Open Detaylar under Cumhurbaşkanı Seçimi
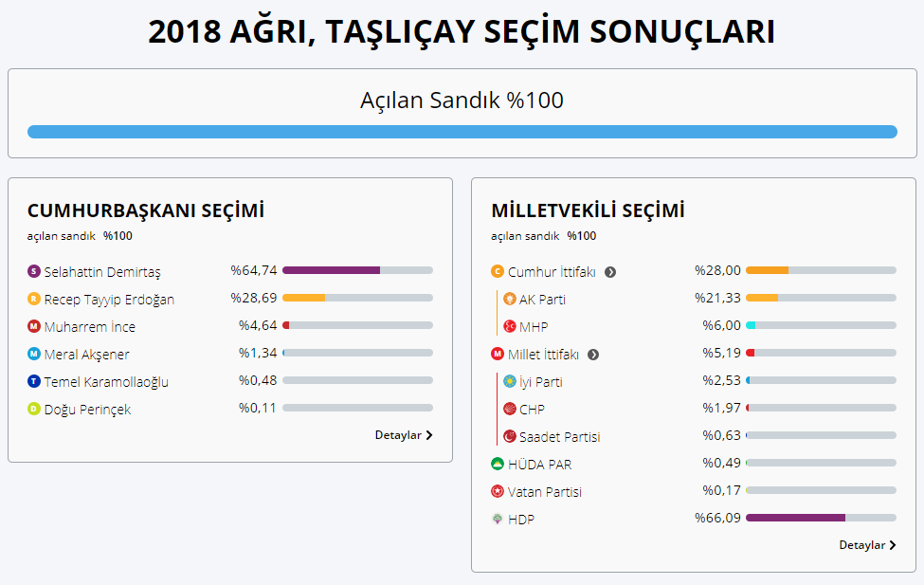 click(x=404, y=435)
